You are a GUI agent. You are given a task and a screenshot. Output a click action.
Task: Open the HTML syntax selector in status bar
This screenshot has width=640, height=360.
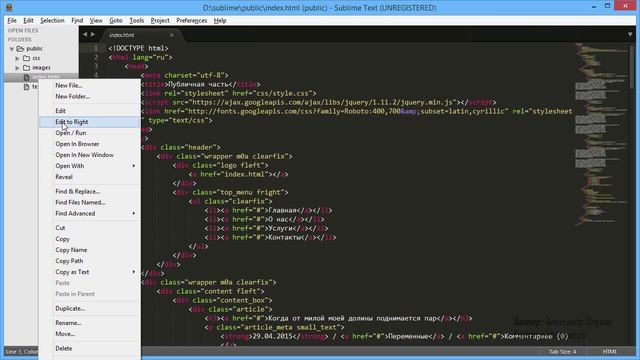pos(610,351)
